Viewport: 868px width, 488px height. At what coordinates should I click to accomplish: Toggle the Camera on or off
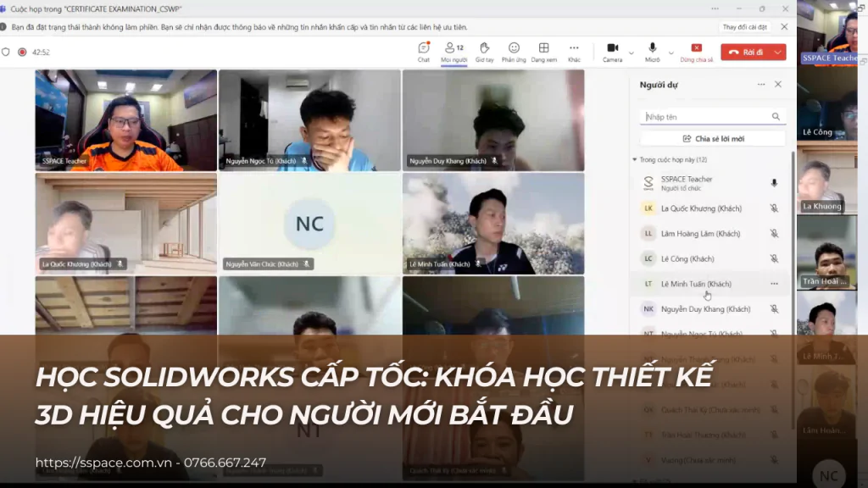click(x=612, y=52)
